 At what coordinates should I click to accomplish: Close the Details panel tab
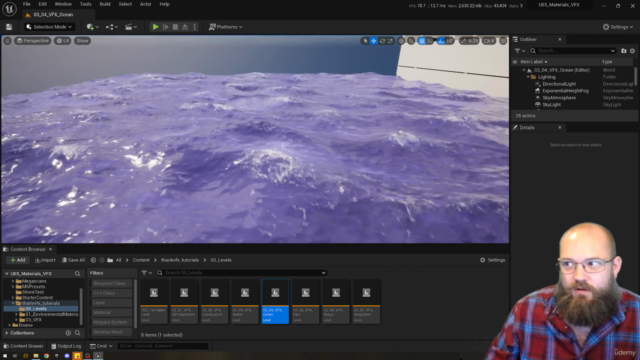point(560,128)
